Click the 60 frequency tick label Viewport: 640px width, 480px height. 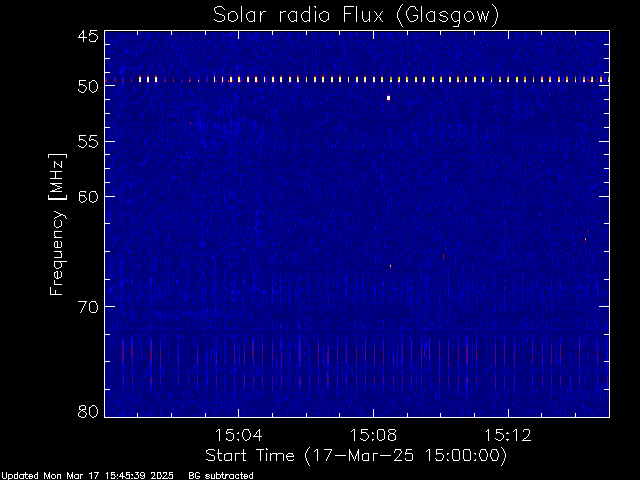88,197
